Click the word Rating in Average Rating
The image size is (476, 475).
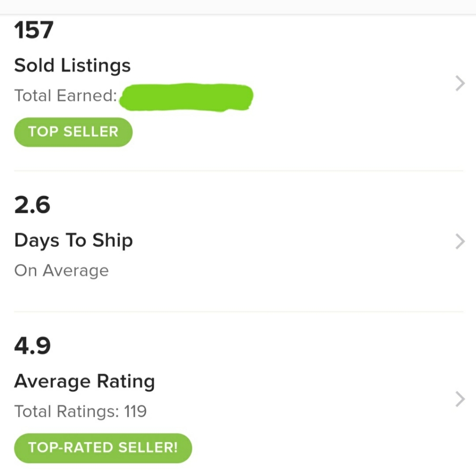126,381
